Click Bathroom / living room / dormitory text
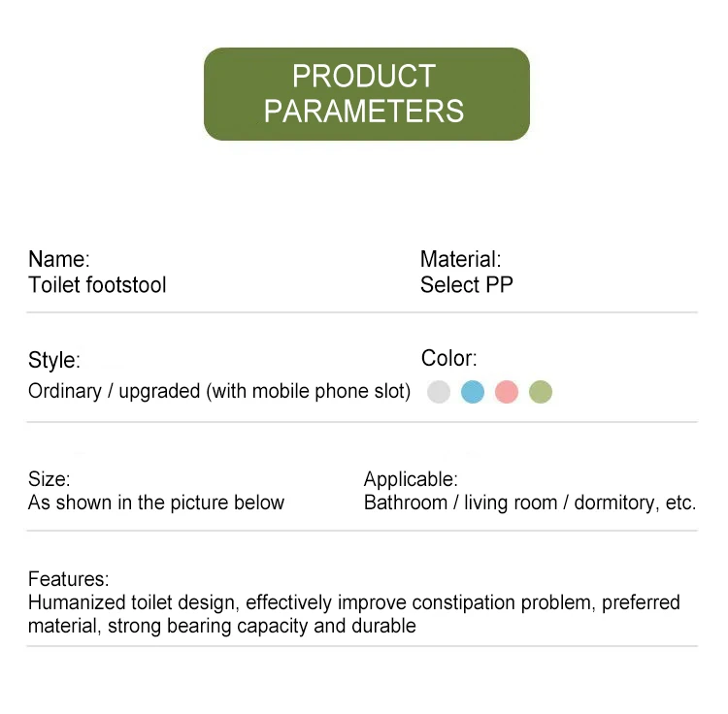Image resolution: width=728 pixels, height=714 pixels. [530, 503]
